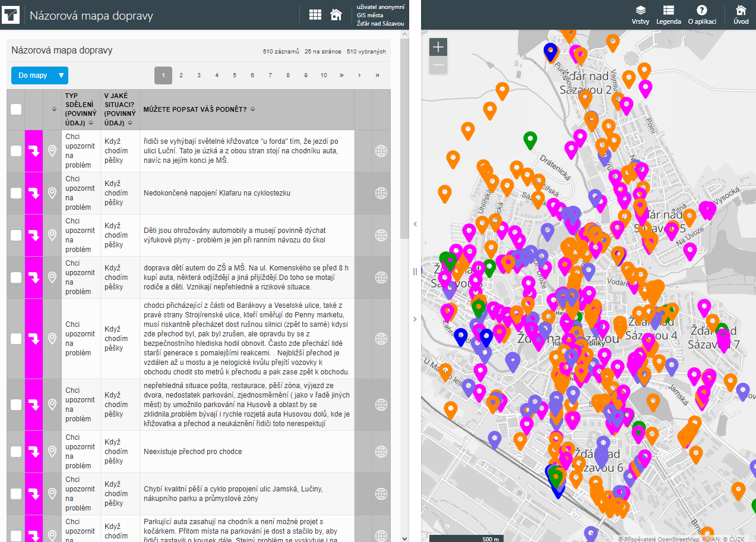The image size is (756, 542).
Task: Locate on map the 'nepřehledná situace pošta' record
Action: [x=52, y=405]
